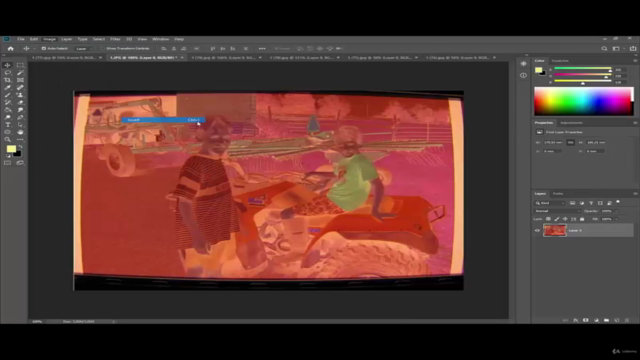
Task: Open the Layer auto-select dropdown
Action: pos(84,49)
